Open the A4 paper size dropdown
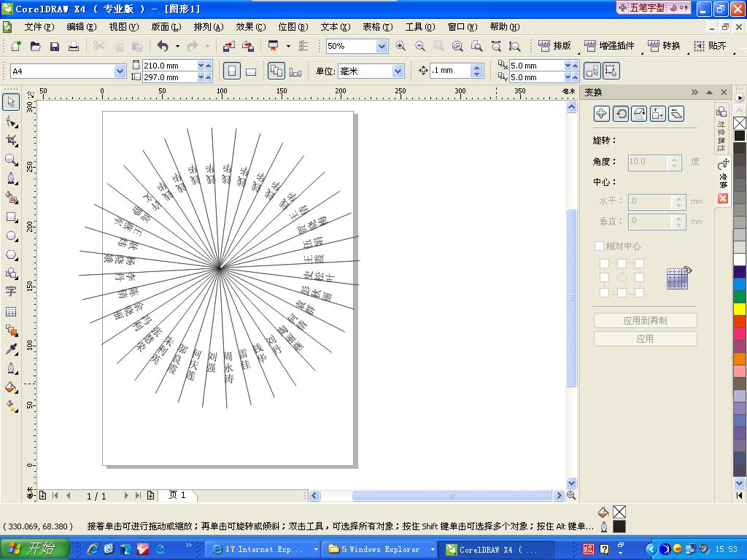This screenshot has height=560, width=747. pyautogui.click(x=120, y=71)
